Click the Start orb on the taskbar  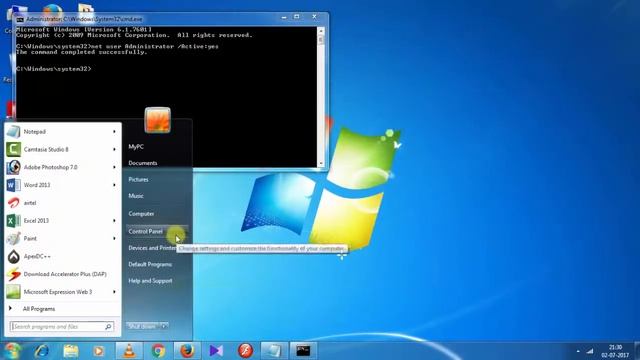pos(11,351)
